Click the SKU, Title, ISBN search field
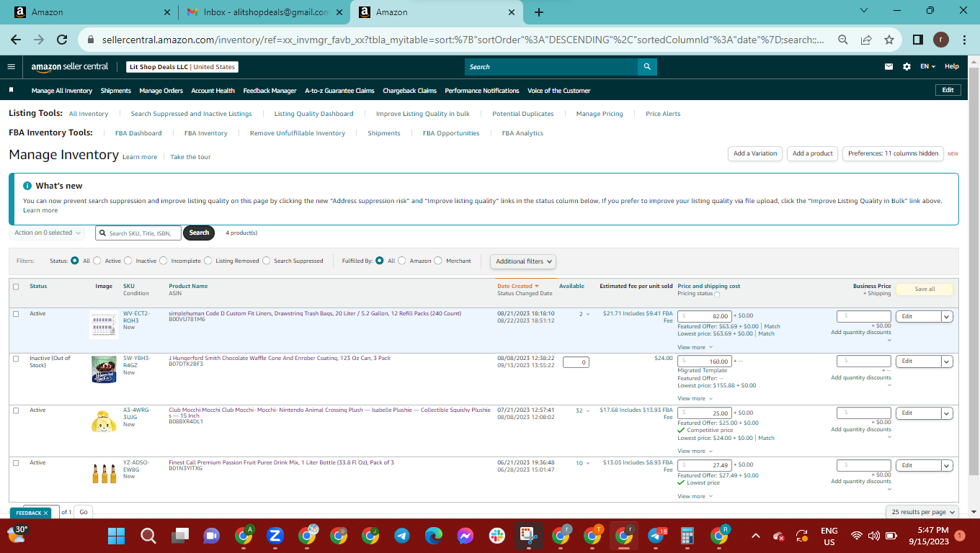980x553 pixels. point(138,233)
